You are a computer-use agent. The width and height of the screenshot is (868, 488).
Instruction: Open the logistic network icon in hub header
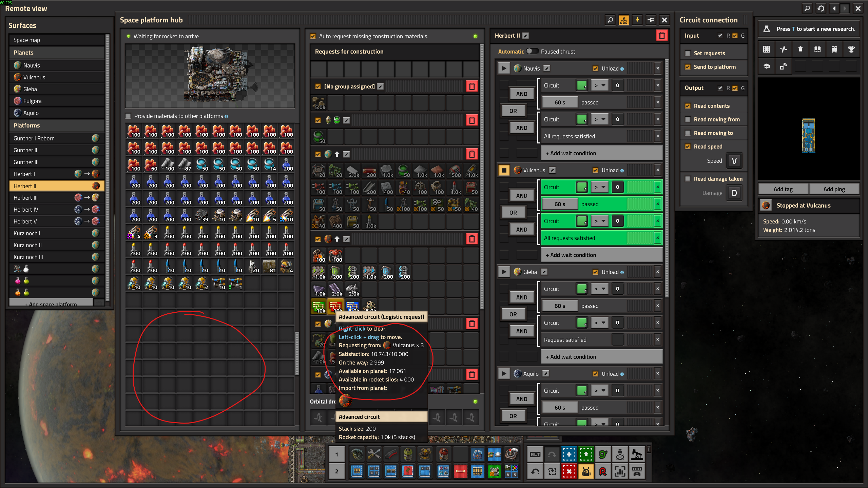[623, 20]
